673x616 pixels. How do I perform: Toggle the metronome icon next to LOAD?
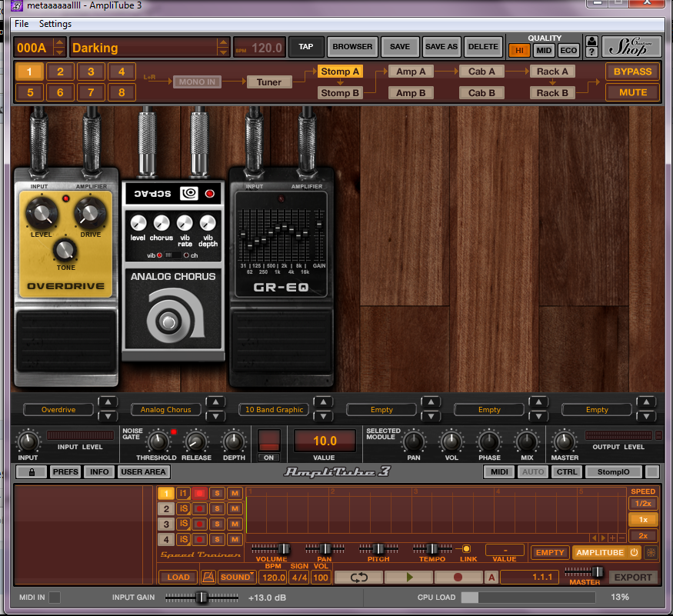pyautogui.click(x=208, y=578)
